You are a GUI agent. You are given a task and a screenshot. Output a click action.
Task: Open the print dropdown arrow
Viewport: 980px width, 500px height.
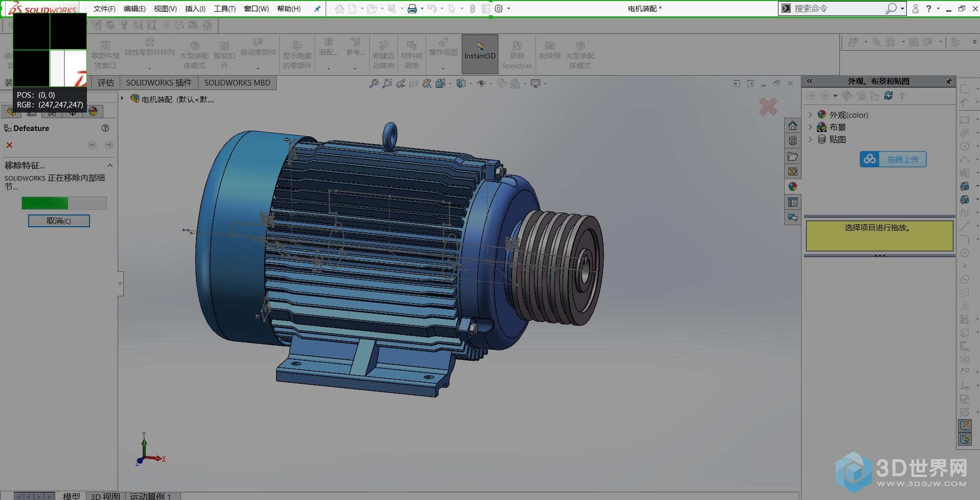(x=422, y=9)
